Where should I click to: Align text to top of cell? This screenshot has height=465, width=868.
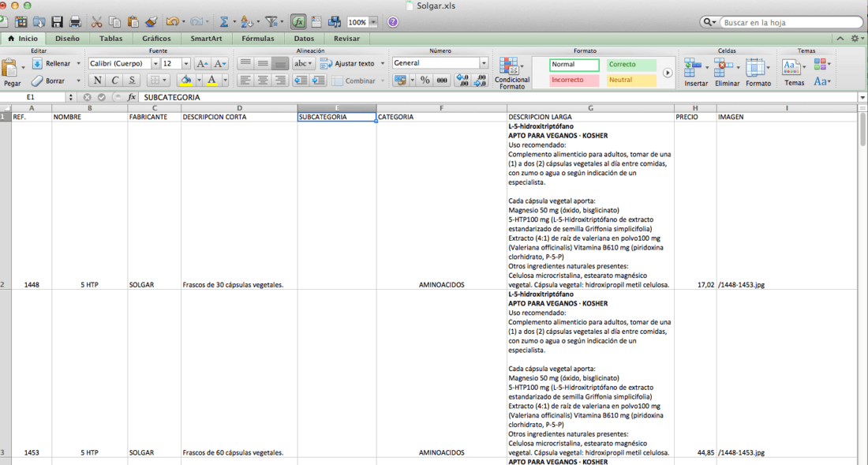(245, 63)
